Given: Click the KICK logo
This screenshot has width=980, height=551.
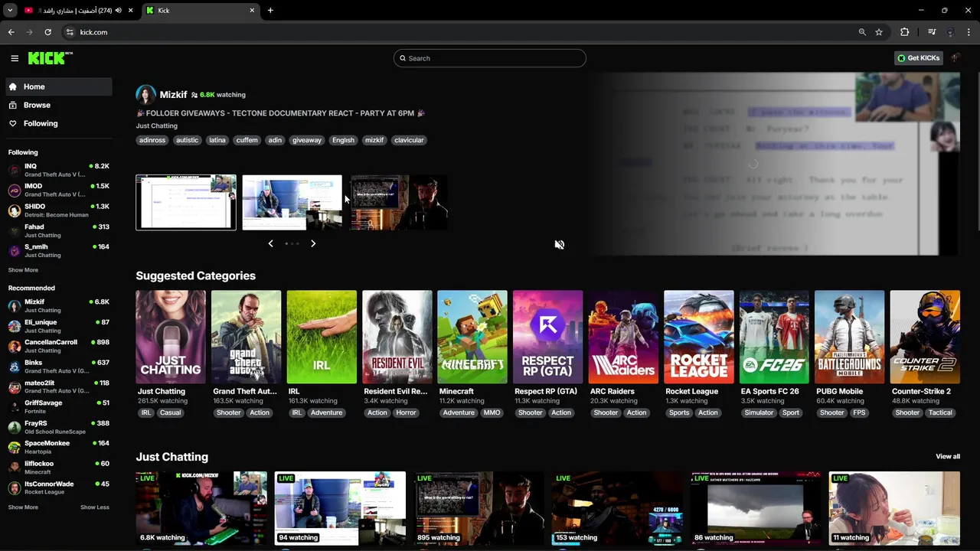Looking at the screenshot, I should 51,58.
